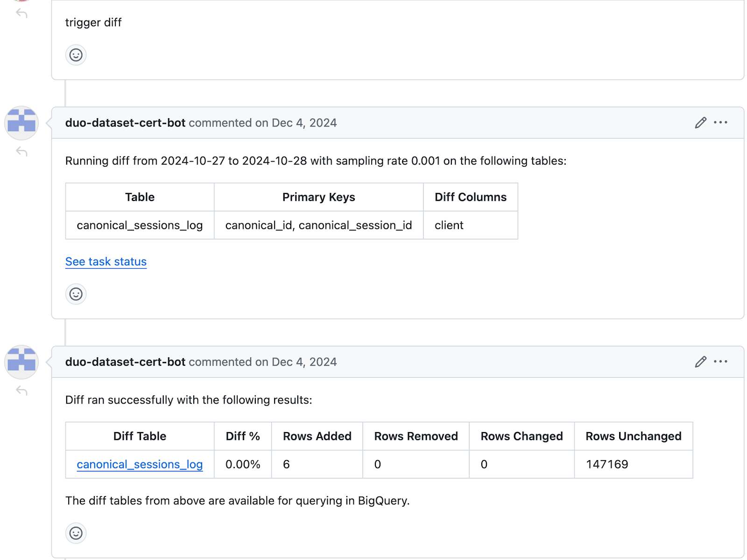Click reply arrow under the first bot avatar
Image resolution: width=747 pixels, height=560 pixels.
pyautogui.click(x=21, y=152)
